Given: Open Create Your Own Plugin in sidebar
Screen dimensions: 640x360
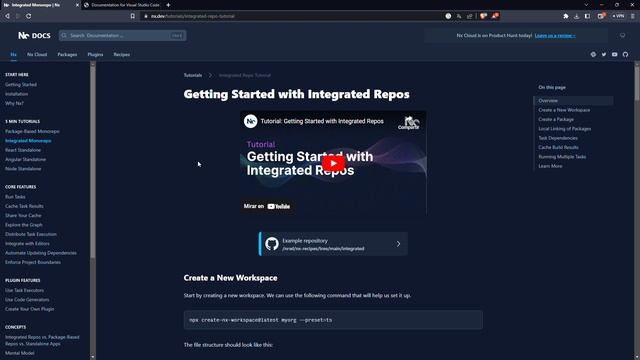Looking at the screenshot, I should coord(29,309).
